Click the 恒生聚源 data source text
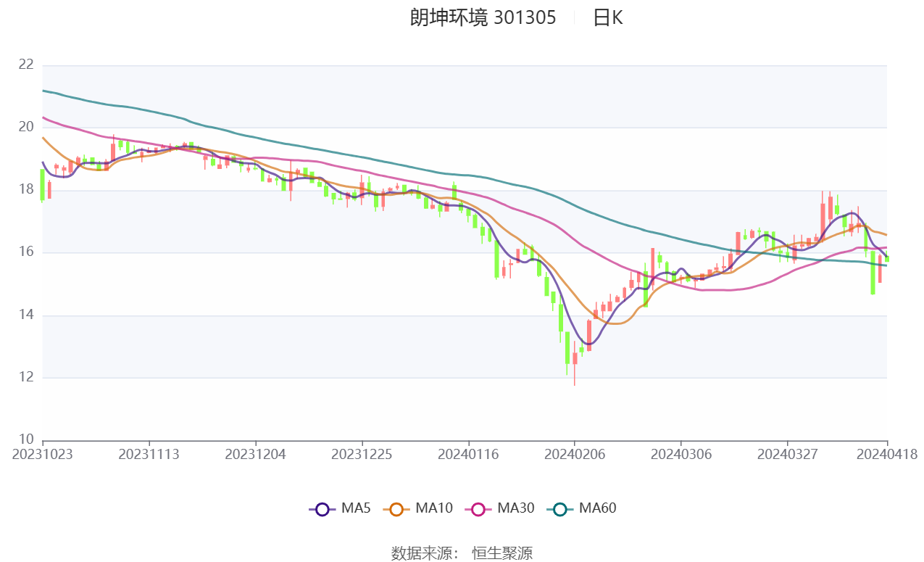The width and height of the screenshot is (924, 562). coord(502,553)
